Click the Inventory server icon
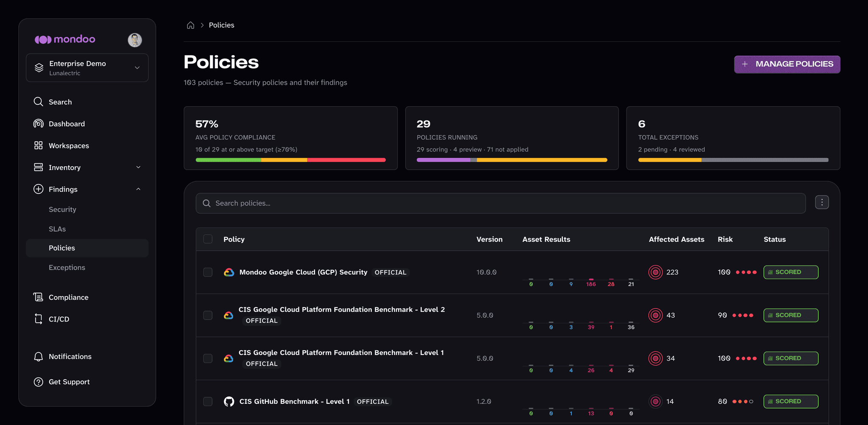 39,167
